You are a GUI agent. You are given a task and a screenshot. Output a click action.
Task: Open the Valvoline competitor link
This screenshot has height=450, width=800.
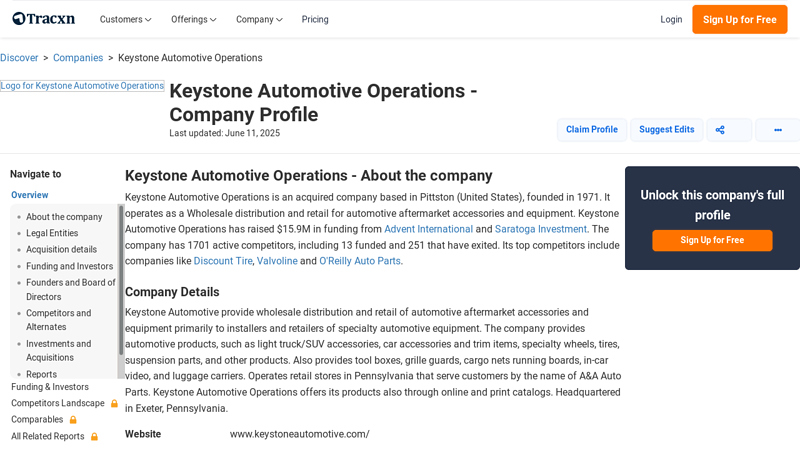coord(277,261)
